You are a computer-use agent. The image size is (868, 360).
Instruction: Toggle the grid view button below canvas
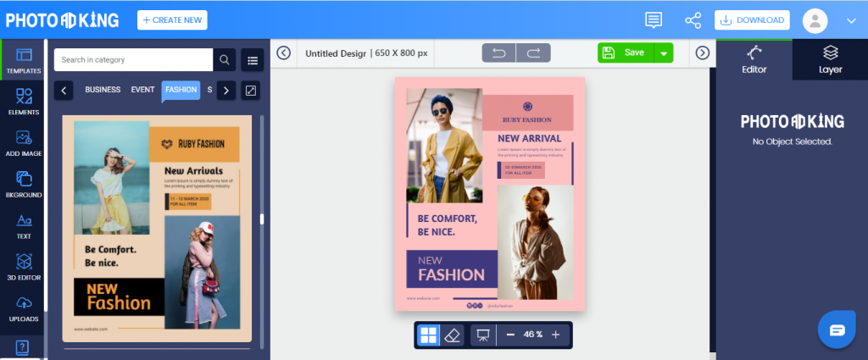[428, 335]
